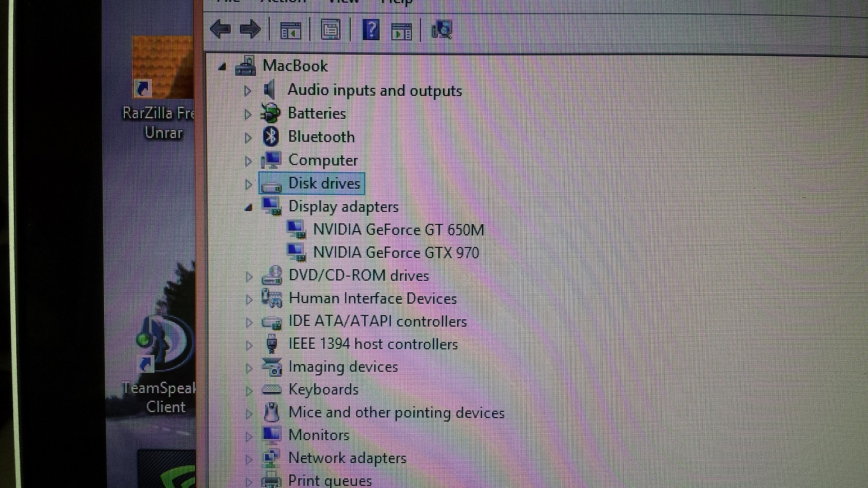
Task: Expand the Disk drives category
Action: (248, 184)
